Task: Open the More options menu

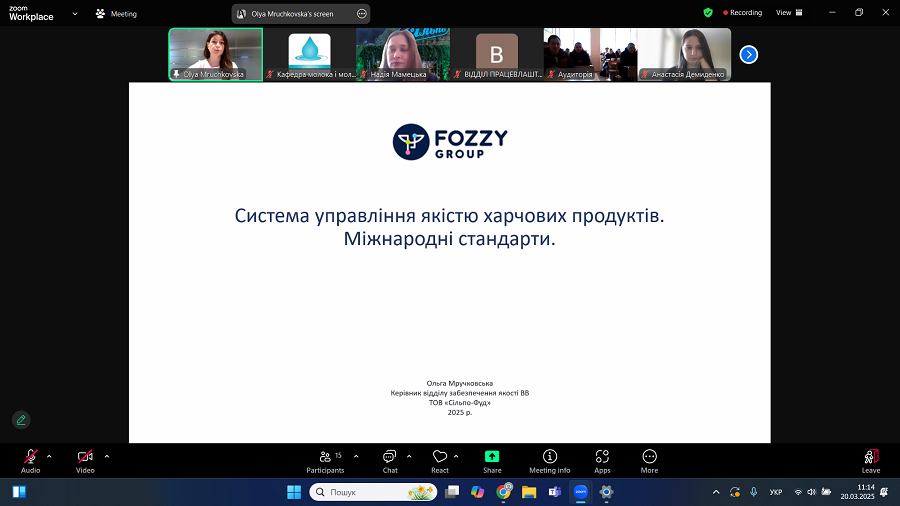Action: [x=649, y=461]
